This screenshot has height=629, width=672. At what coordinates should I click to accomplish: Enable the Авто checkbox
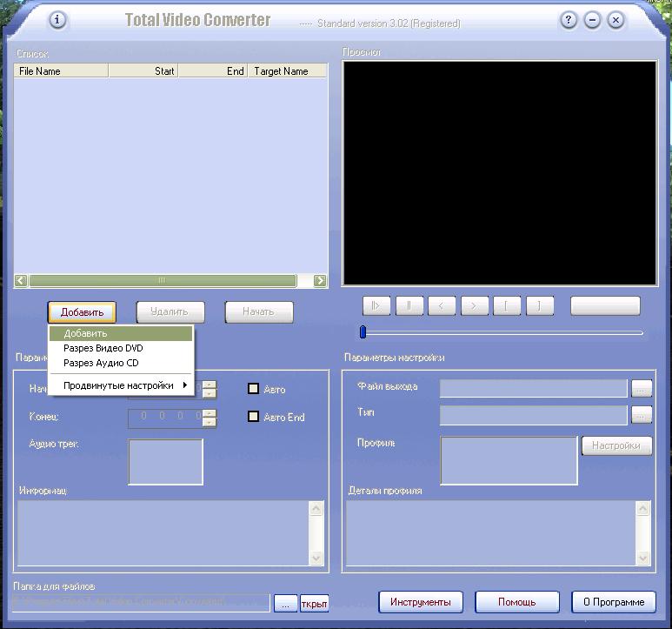tap(253, 389)
